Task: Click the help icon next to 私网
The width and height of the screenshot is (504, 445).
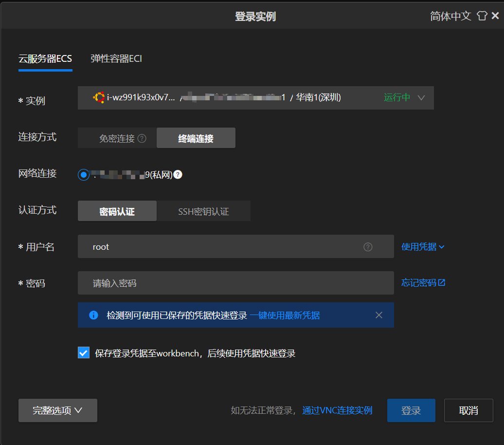Action: coord(178,174)
